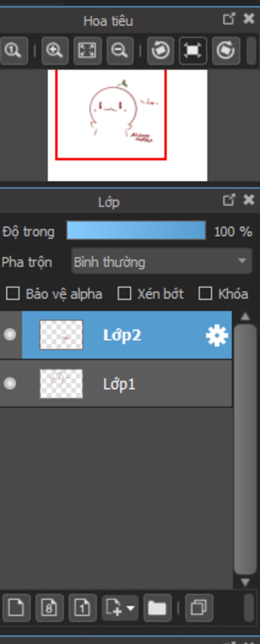Create a new 8-bit layer

click(49, 608)
